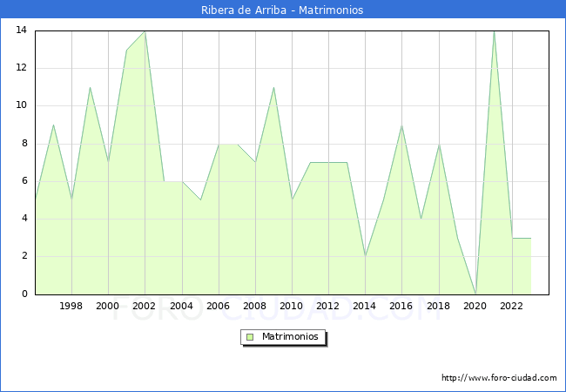Click the y-axis value 8
The image size is (566, 392).
[x=24, y=144]
